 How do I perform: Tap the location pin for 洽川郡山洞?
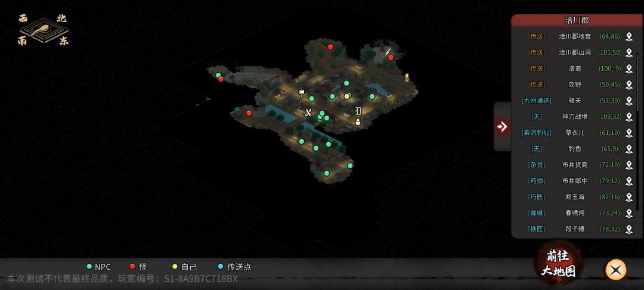(x=629, y=53)
